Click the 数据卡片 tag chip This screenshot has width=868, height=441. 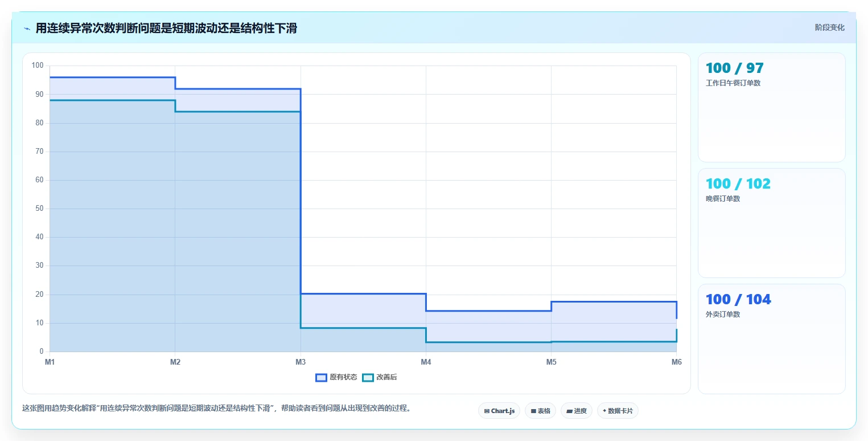pyautogui.click(x=618, y=411)
